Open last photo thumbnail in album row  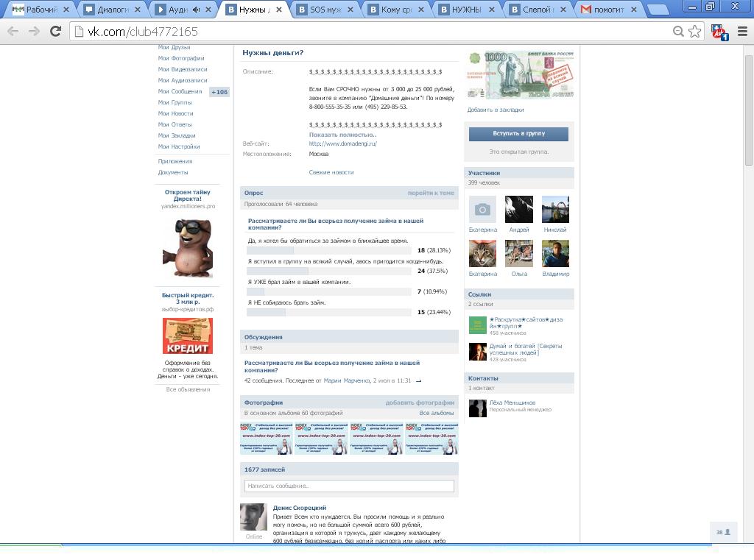(431, 439)
